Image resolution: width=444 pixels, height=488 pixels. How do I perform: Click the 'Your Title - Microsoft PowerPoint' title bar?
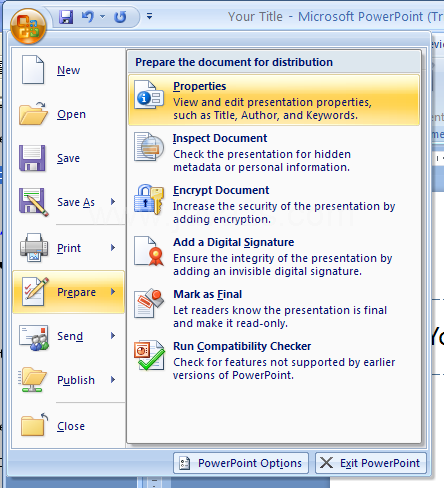pyautogui.click(x=335, y=16)
